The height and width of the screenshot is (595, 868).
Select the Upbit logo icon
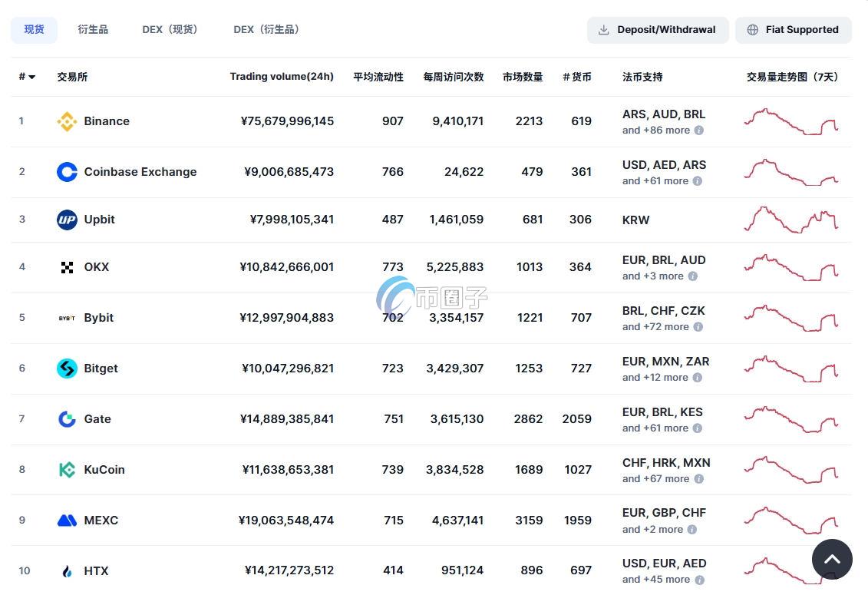pos(67,219)
